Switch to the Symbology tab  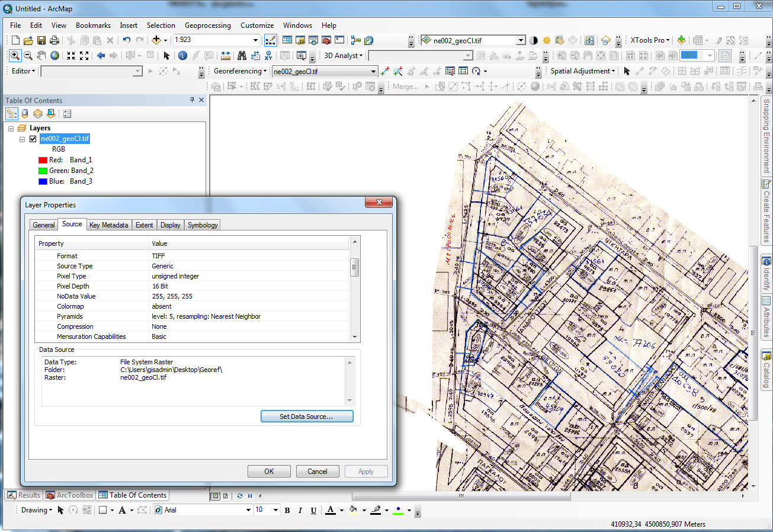coord(202,225)
